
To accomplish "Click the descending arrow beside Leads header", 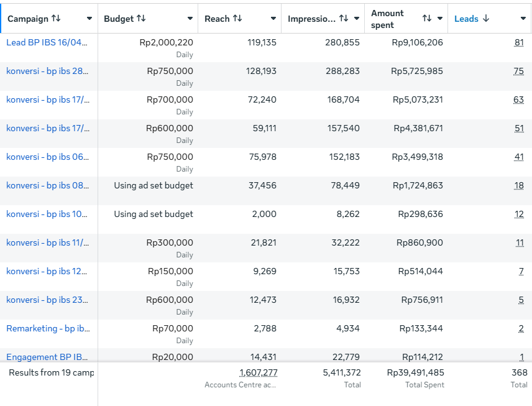I will pyautogui.click(x=486, y=19).
